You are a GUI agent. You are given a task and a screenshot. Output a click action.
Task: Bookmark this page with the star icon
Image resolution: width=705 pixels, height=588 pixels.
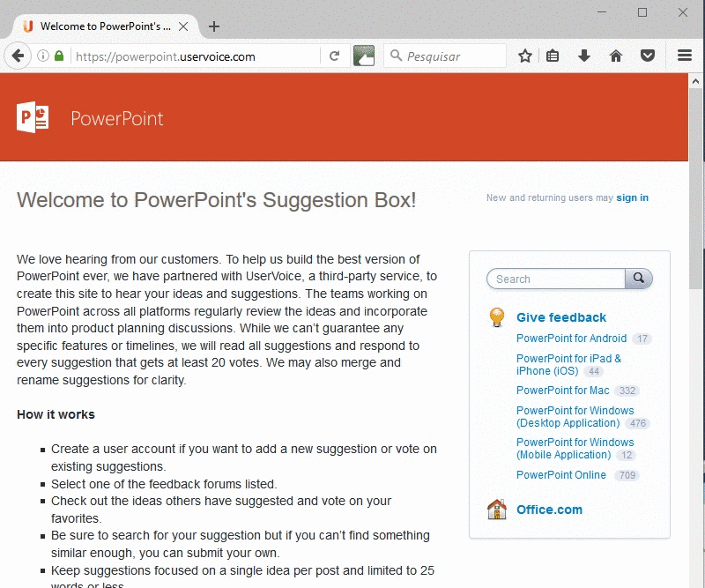point(524,56)
